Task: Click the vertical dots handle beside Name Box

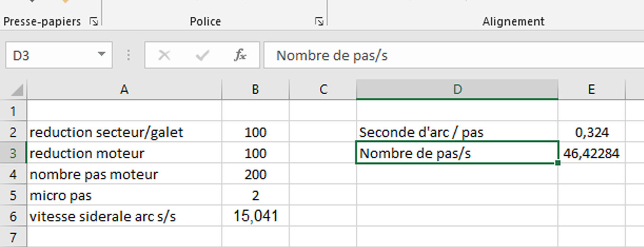Action: pyautogui.click(x=129, y=56)
